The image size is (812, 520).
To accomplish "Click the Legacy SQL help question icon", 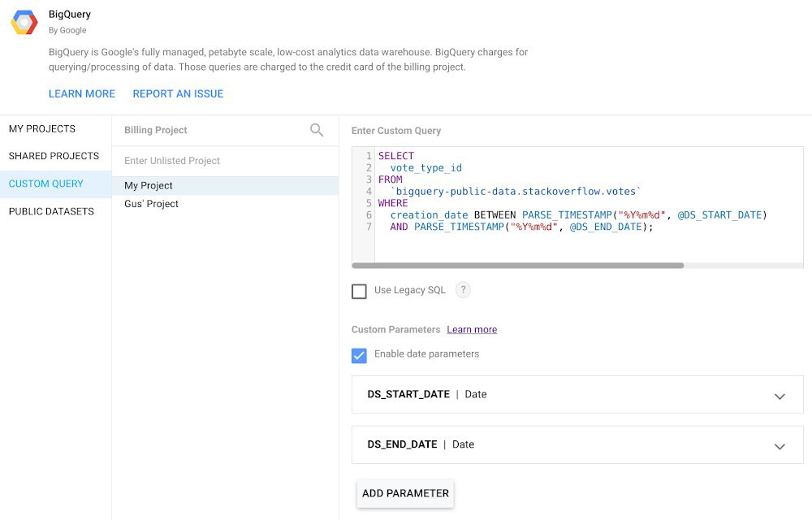I will (463, 290).
